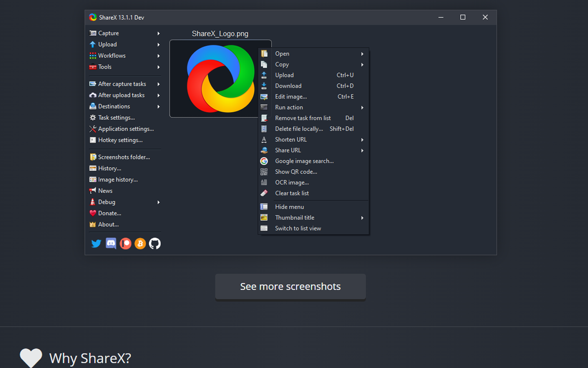Viewport: 588px width, 368px height.
Task: Click the ShareX logo in the title bar
Action: pos(93,17)
